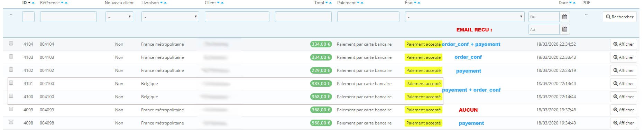Image resolution: width=644 pixels, height=130 pixels.
Task: Sort Total column descending arrow
Action: point(326,3)
